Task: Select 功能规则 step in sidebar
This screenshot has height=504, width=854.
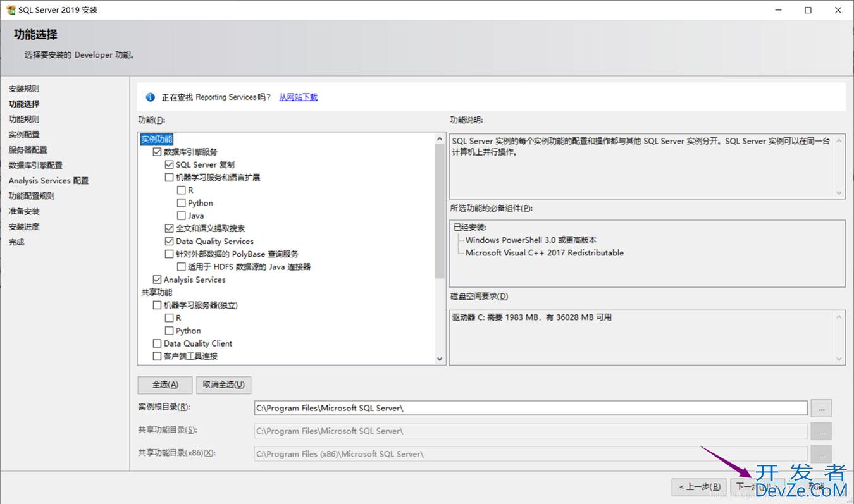Action: pyautogui.click(x=24, y=119)
